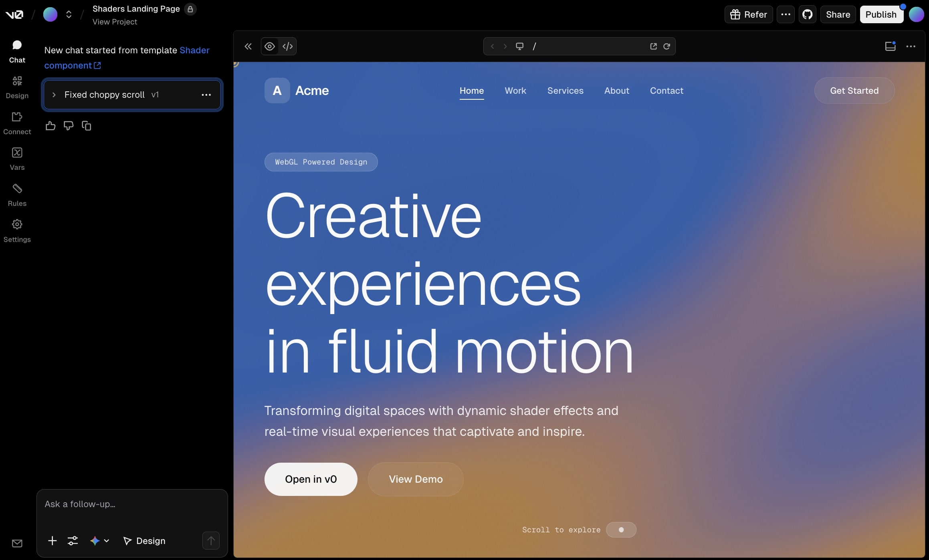Copy the message with copy icon
The height and width of the screenshot is (560, 929).
86,126
